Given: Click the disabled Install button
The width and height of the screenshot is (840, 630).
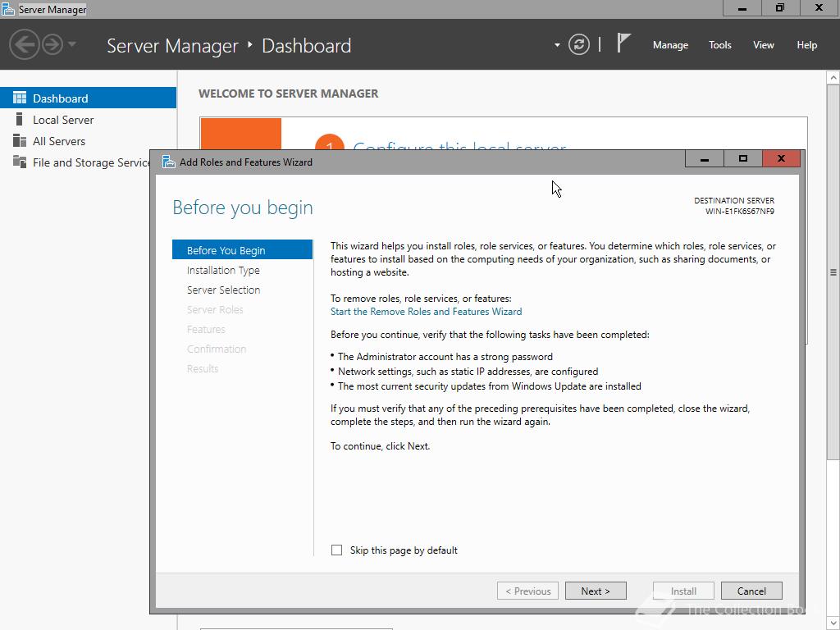Looking at the screenshot, I should point(683,591).
